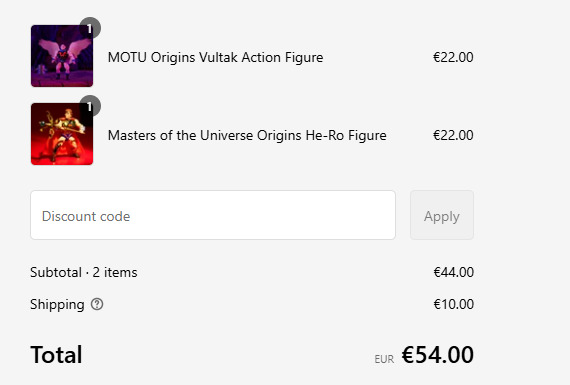Select the MOTU Origins Vultak Action Figure title
This screenshot has height=385, width=570.
click(216, 57)
